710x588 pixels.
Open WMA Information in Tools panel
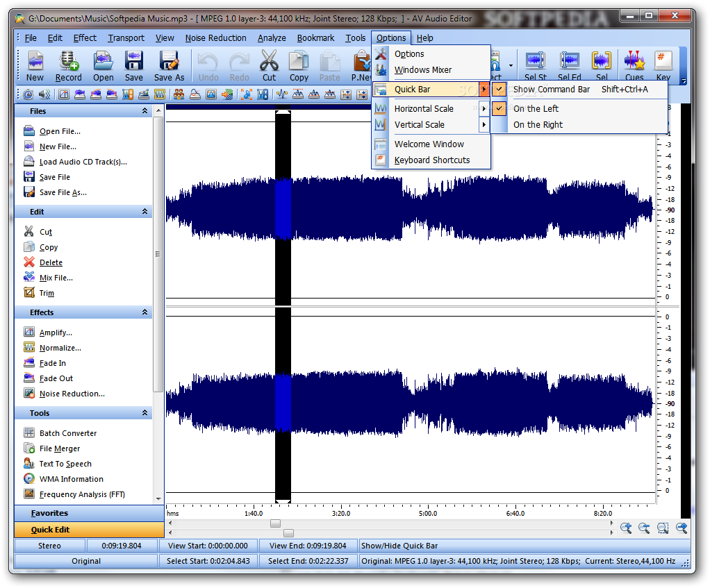tap(72, 479)
